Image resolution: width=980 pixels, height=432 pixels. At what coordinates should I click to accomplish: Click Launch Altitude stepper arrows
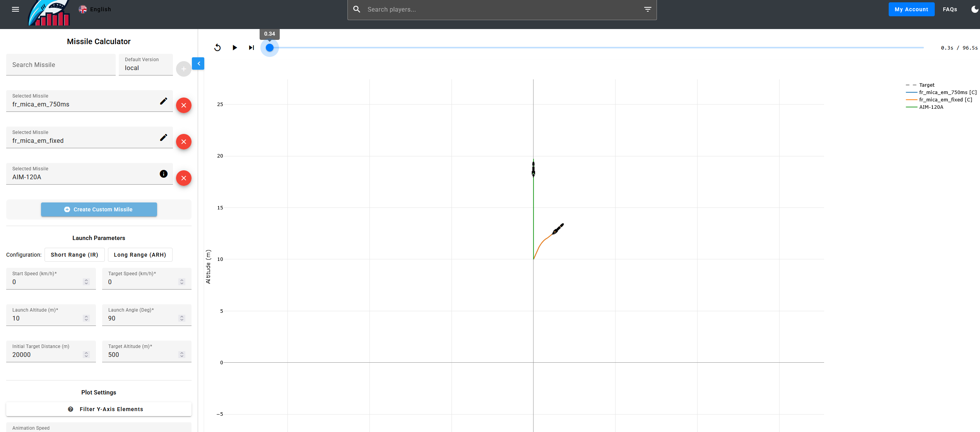[86, 318]
